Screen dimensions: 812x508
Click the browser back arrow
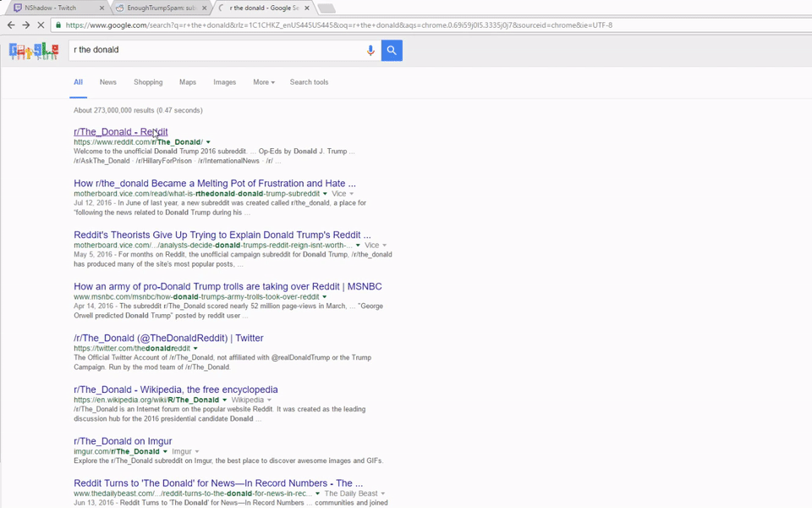(x=11, y=25)
